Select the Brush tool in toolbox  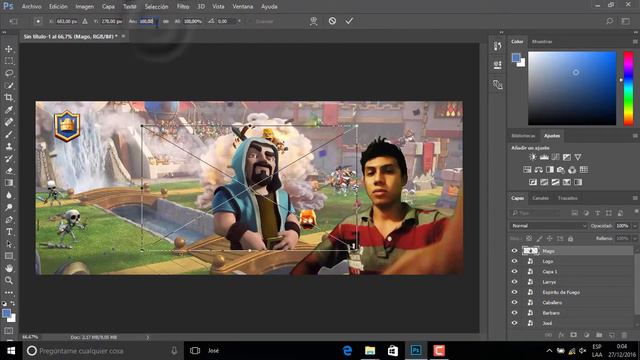point(9,134)
